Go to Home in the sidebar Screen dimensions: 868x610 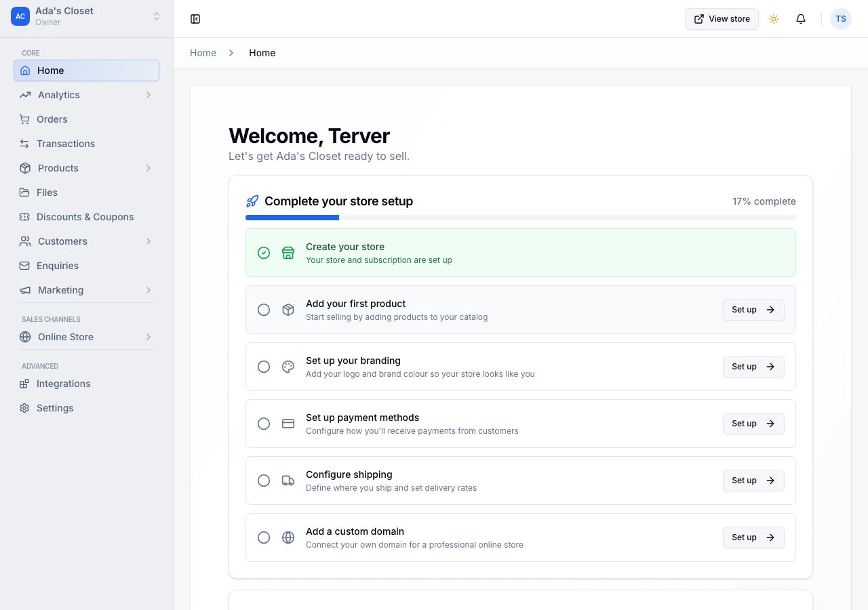(86, 70)
